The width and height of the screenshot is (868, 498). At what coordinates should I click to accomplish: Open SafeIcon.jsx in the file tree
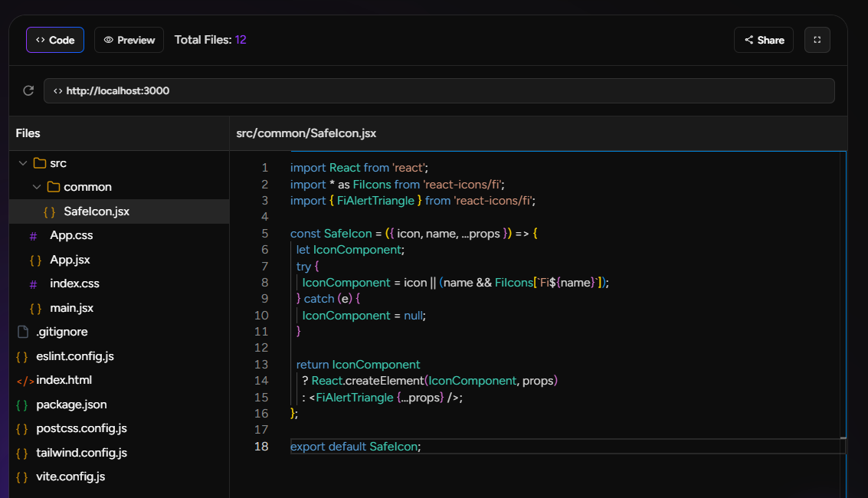(119, 211)
